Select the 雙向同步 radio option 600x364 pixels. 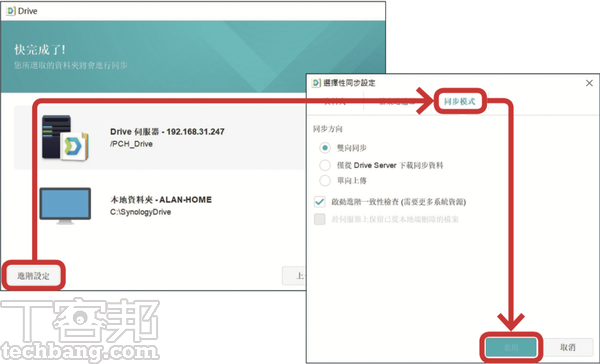point(325,148)
